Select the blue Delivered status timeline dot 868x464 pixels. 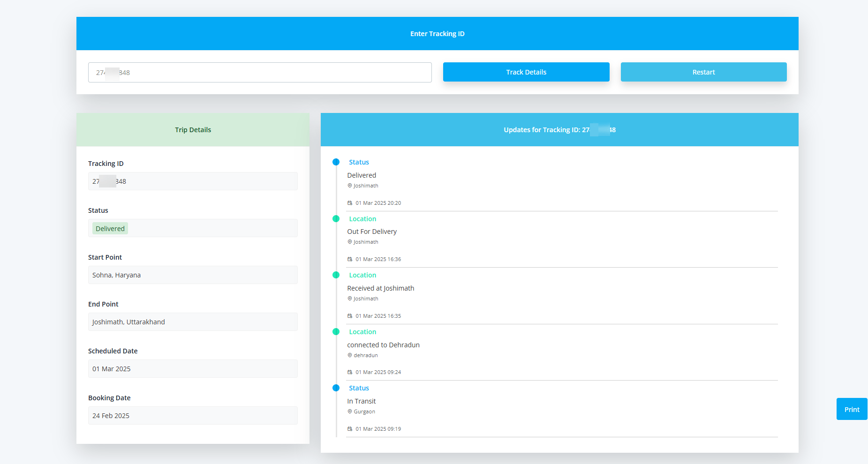[x=336, y=162]
